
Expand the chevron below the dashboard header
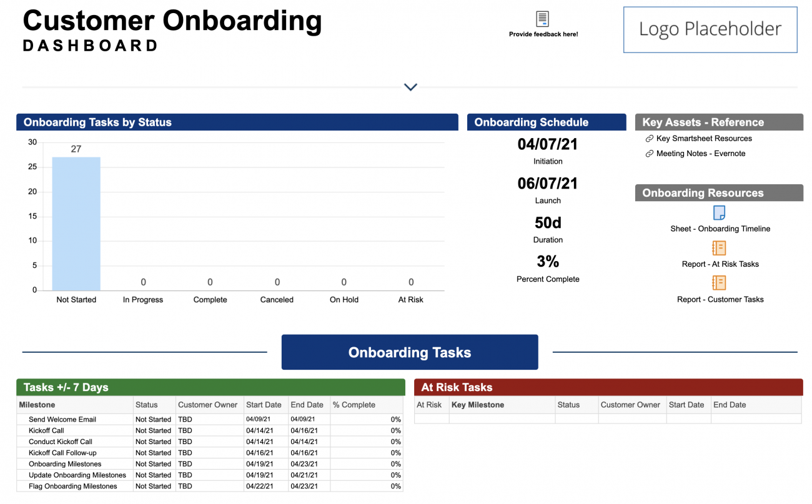pyautogui.click(x=410, y=87)
